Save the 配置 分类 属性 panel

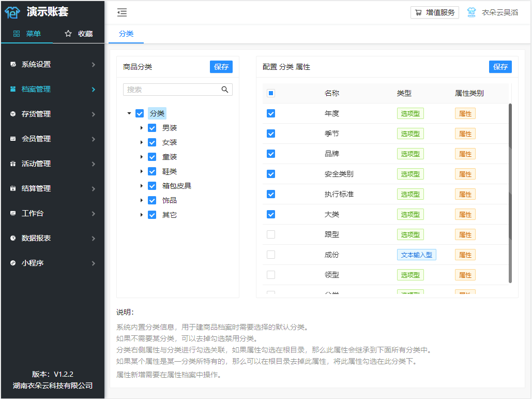tap(500, 67)
